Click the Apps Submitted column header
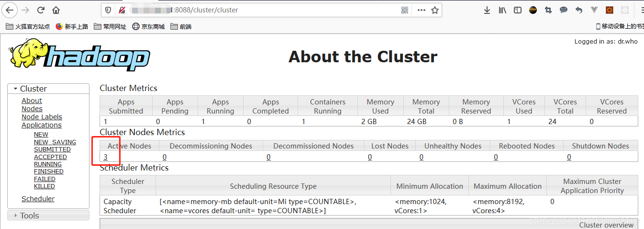Image resolution: width=644 pixels, height=229 pixels. click(x=126, y=106)
